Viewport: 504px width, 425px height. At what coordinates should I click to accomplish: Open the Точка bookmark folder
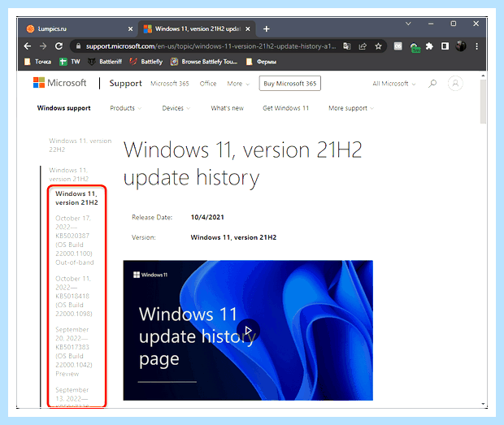coord(38,62)
